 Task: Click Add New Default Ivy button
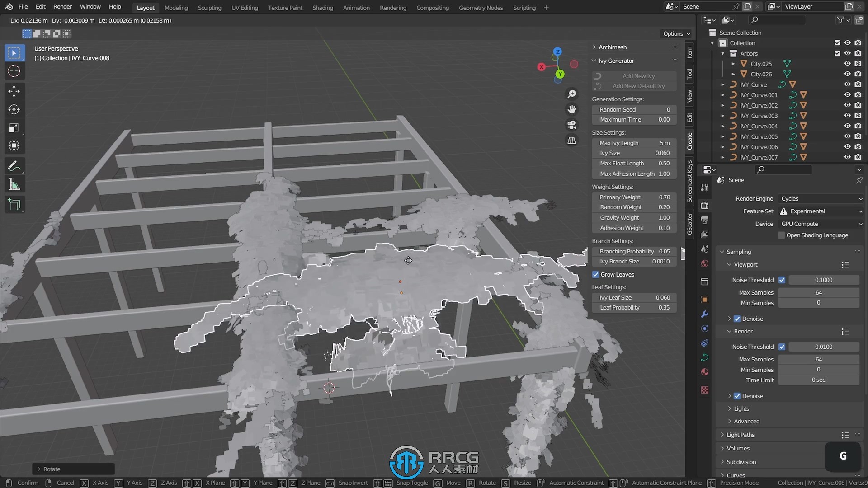[639, 86]
